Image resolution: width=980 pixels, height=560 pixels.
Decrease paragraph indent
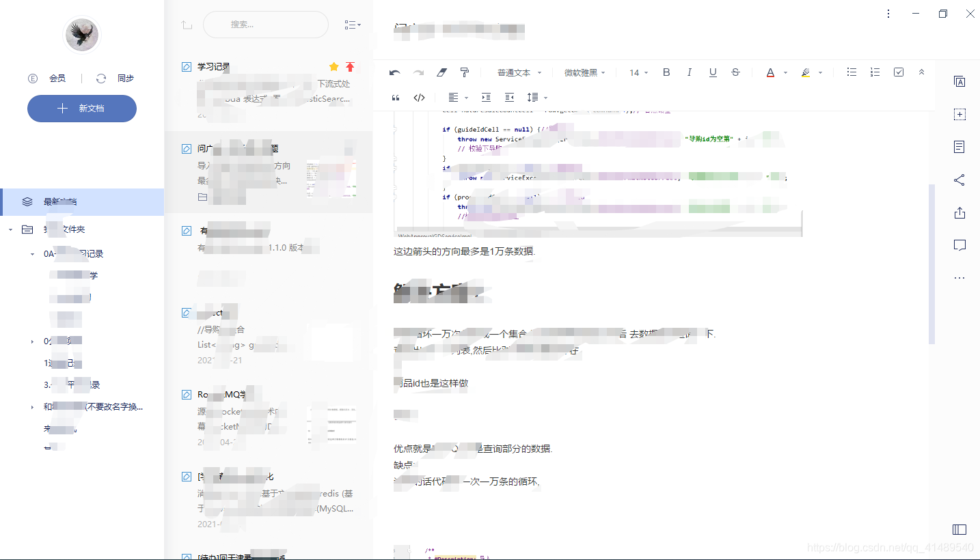509,98
